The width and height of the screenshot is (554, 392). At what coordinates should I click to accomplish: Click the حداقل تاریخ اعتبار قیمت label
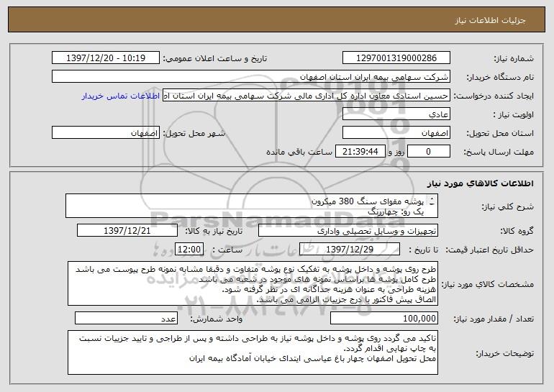tap(489, 250)
